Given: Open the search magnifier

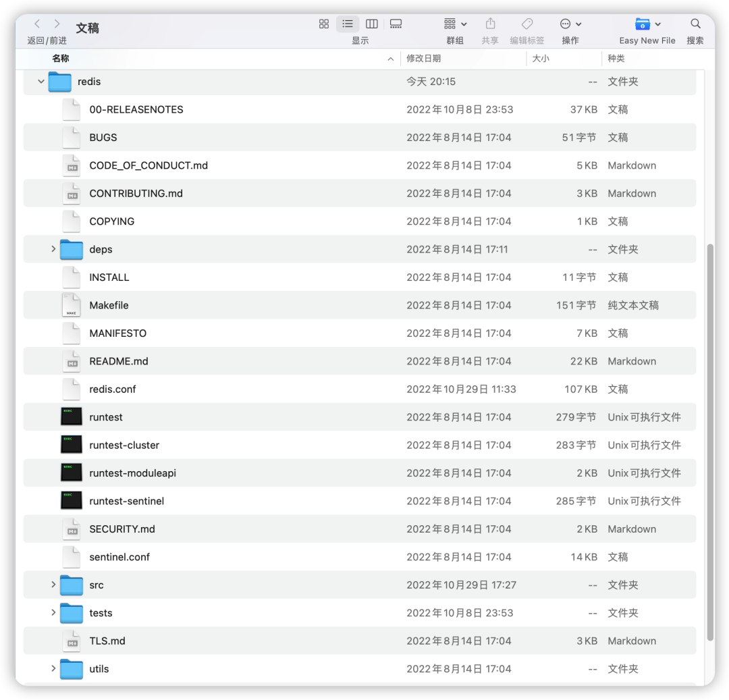Looking at the screenshot, I should (695, 24).
